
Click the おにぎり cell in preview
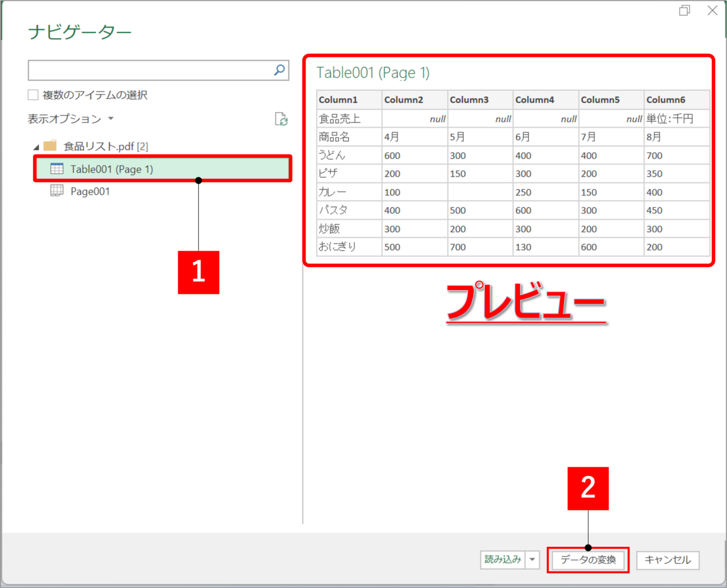tap(338, 247)
